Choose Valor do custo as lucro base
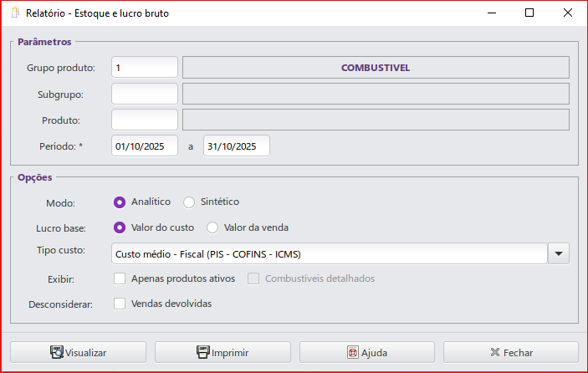Screen dimensions: 588x373 (x=120, y=227)
